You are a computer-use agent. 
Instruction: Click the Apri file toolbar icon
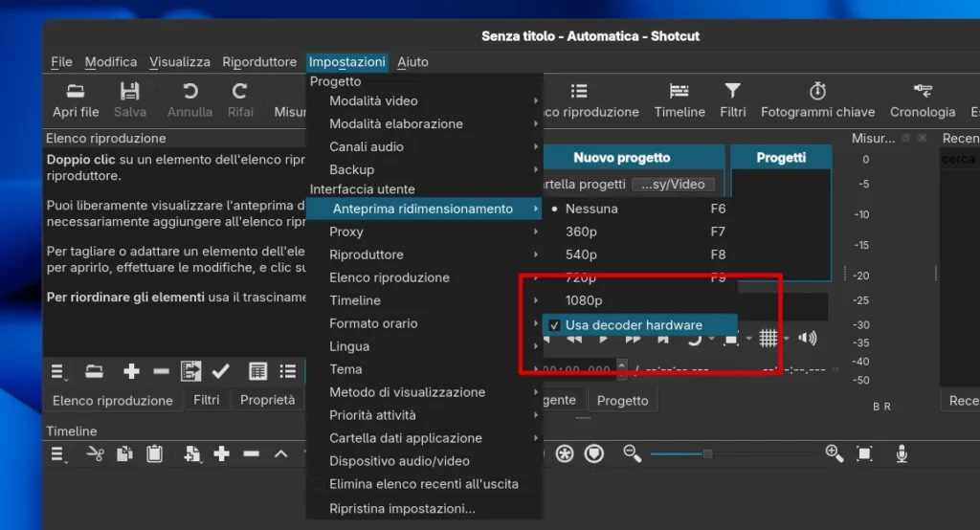point(76,91)
